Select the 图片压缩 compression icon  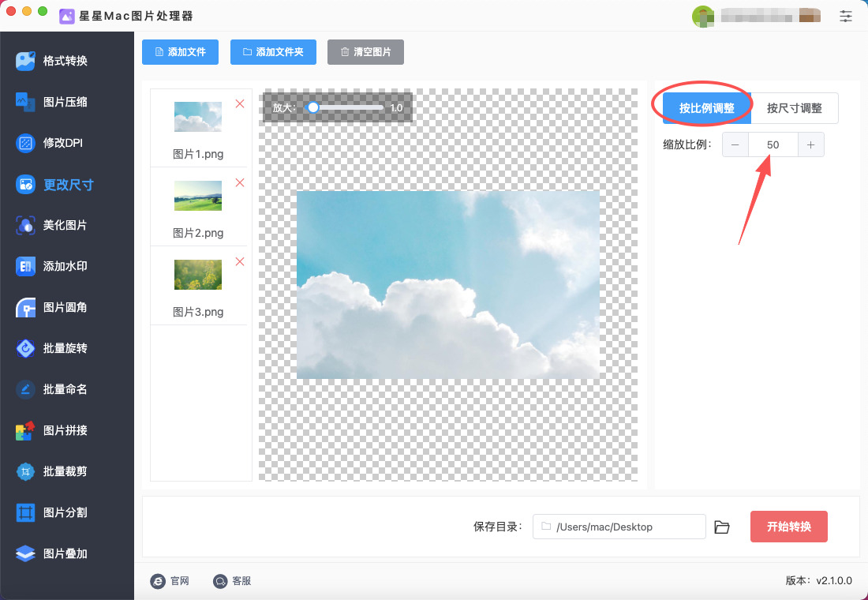coord(25,102)
